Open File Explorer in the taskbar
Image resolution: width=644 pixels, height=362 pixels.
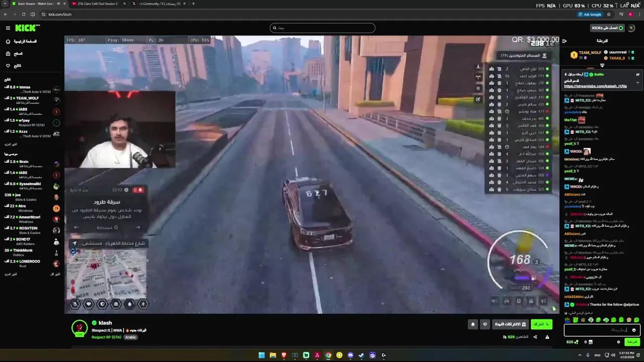point(273,355)
